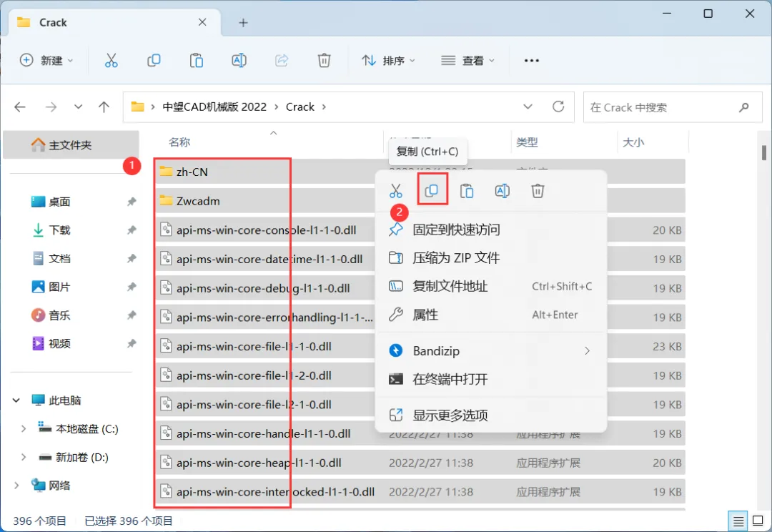
Task: Switch to the details view icon
Action: [x=738, y=521]
